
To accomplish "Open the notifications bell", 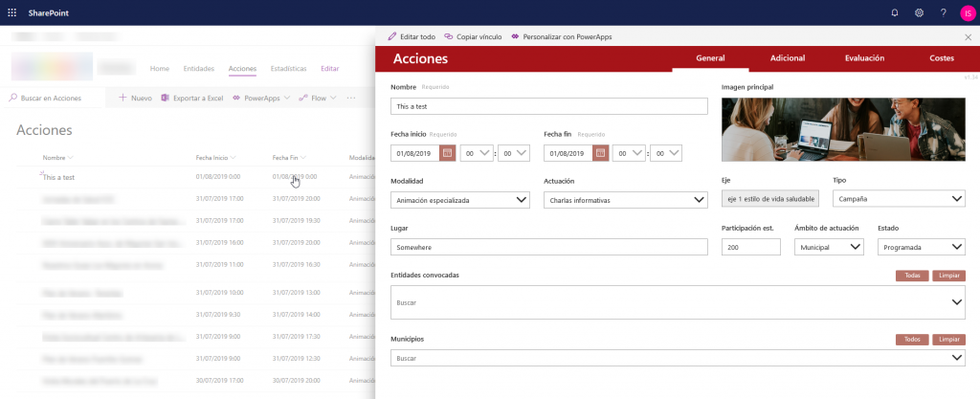I will [x=894, y=12].
